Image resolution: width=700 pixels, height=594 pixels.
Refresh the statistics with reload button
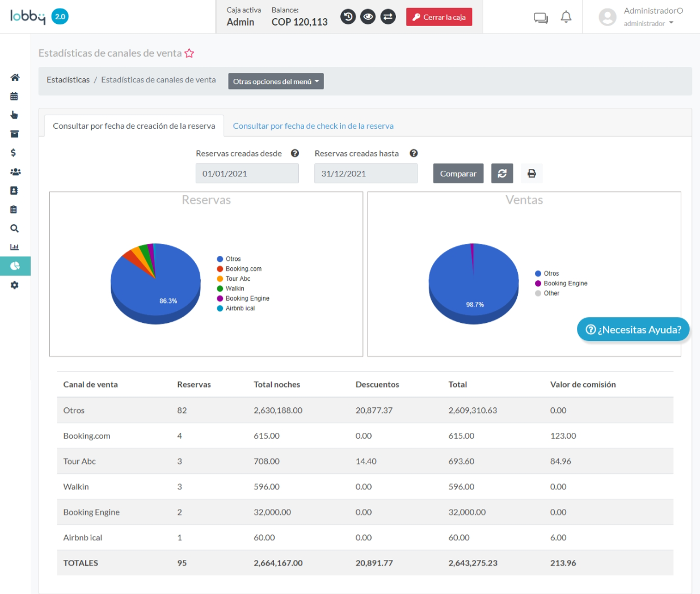502,174
